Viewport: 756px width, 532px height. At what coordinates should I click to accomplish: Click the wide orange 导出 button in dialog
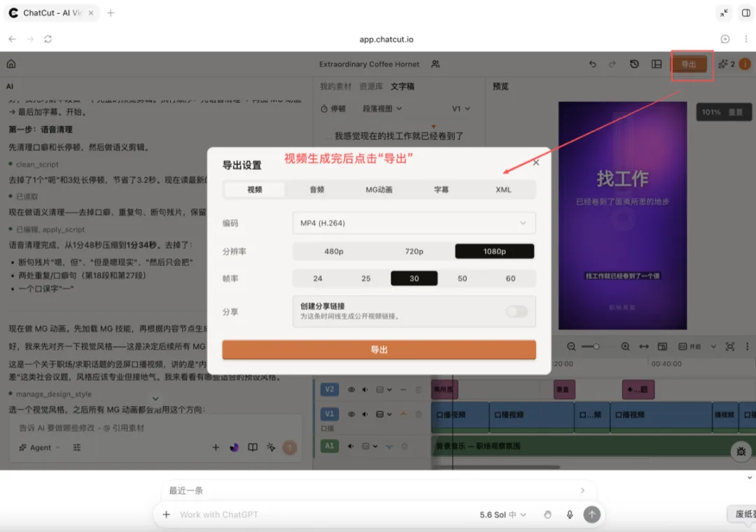pos(379,349)
